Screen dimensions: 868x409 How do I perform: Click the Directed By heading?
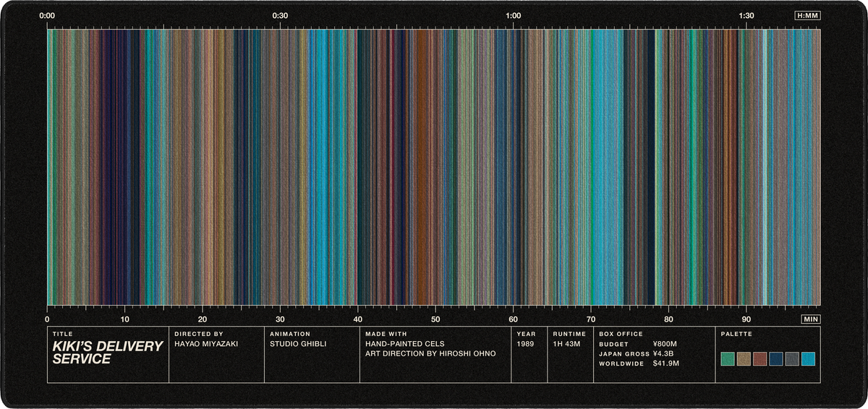pos(197,335)
